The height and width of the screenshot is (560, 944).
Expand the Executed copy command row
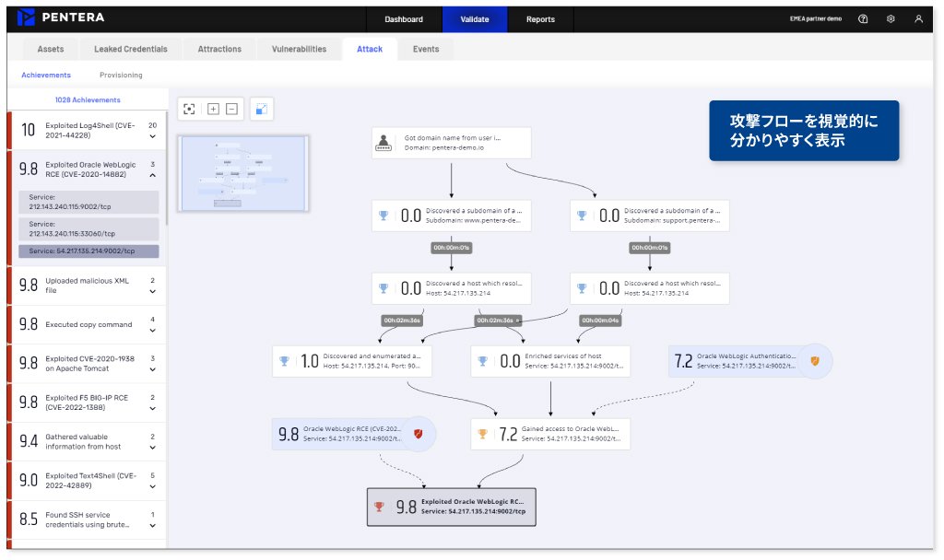point(153,331)
